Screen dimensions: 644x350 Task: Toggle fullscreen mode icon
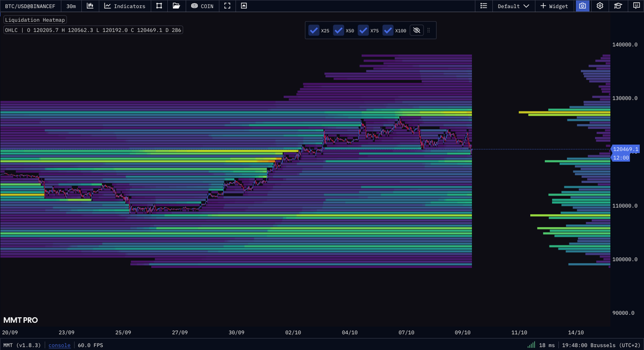228,6
